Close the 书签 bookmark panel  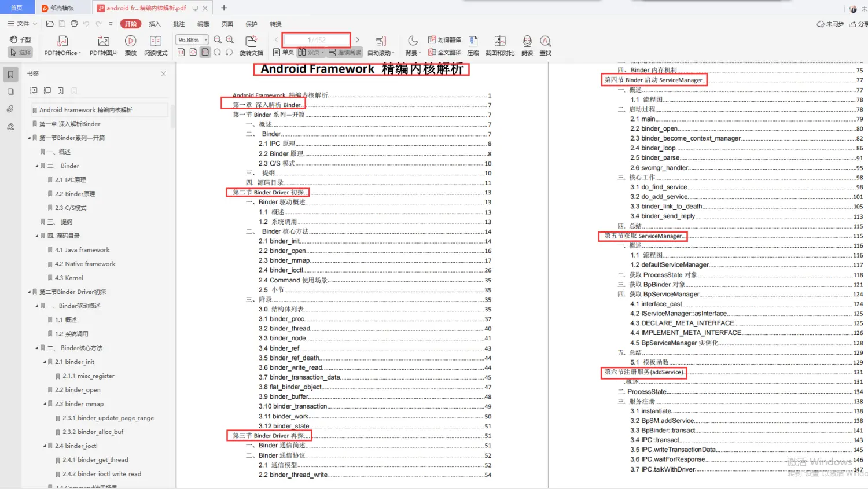[164, 73]
